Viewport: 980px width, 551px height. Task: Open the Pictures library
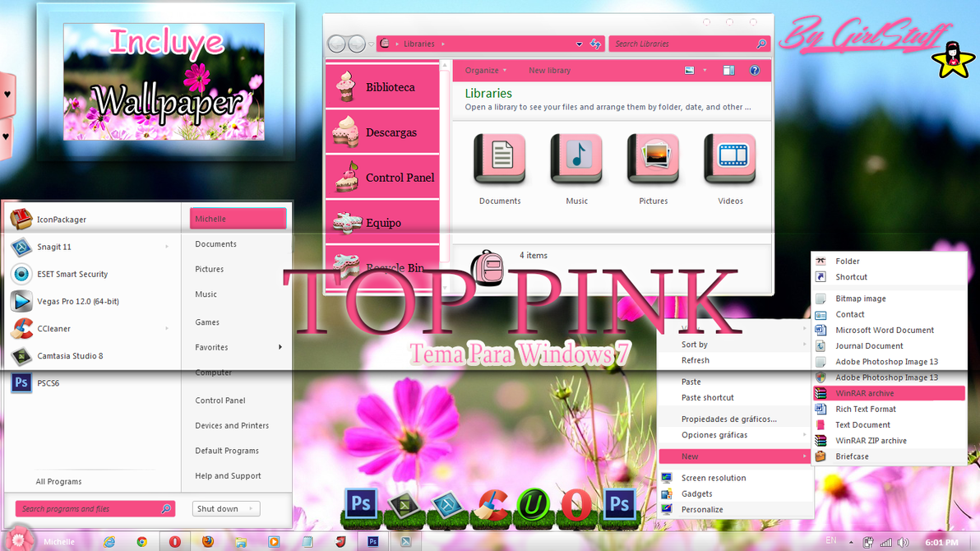(653, 169)
